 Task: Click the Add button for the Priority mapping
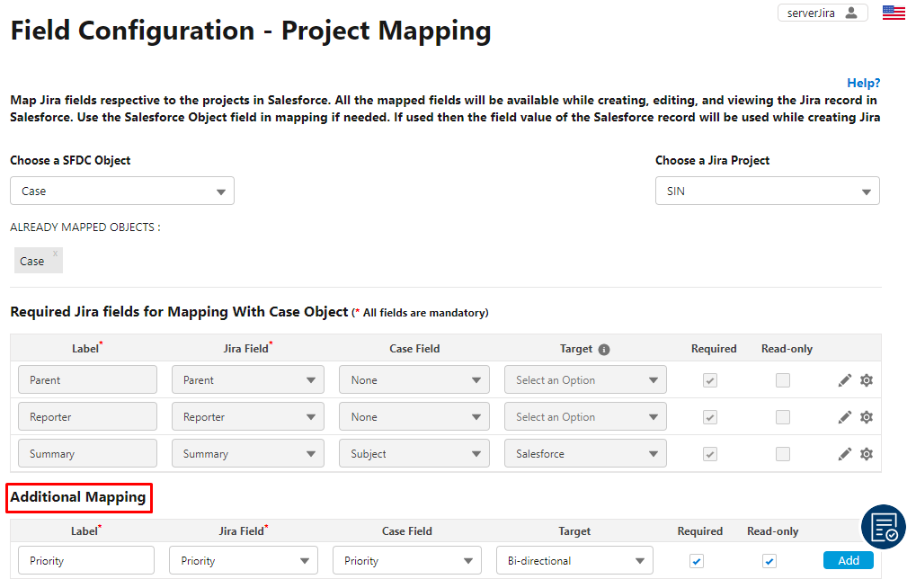tap(847, 560)
